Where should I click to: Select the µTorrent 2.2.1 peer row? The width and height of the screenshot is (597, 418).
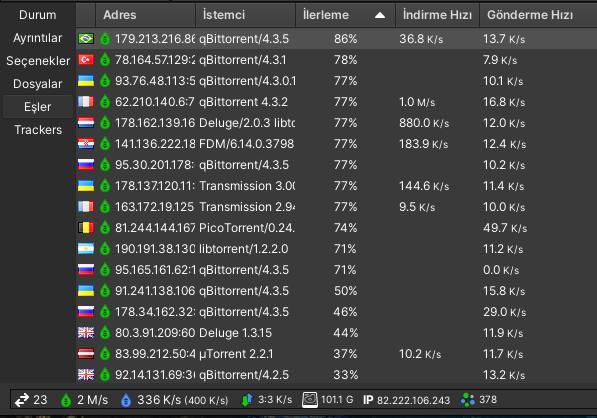click(x=336, y=354)
